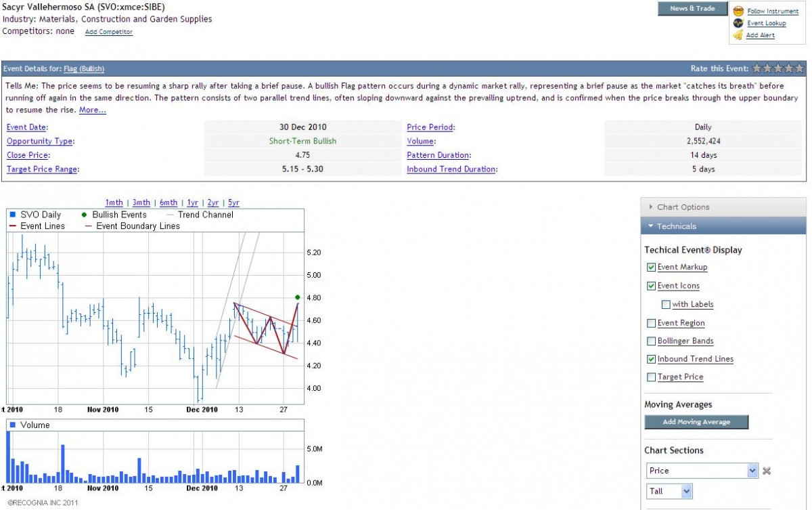Click the green Bullish Event dot on chart
Image resolution: width=812 pixels, height=510 pixels.
(x=298, y=297)
